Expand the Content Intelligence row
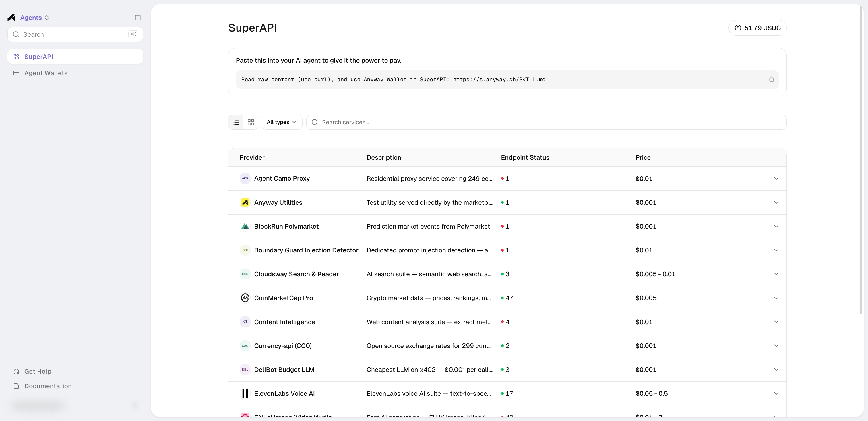 776,322
